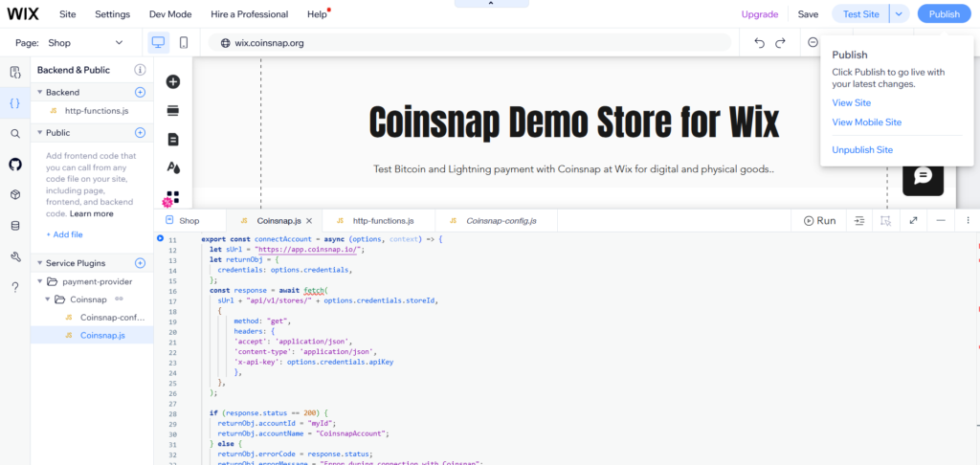980x465 pixels.
Task: Click the Add Elements plus icon
Action: (x=173, y=82)
